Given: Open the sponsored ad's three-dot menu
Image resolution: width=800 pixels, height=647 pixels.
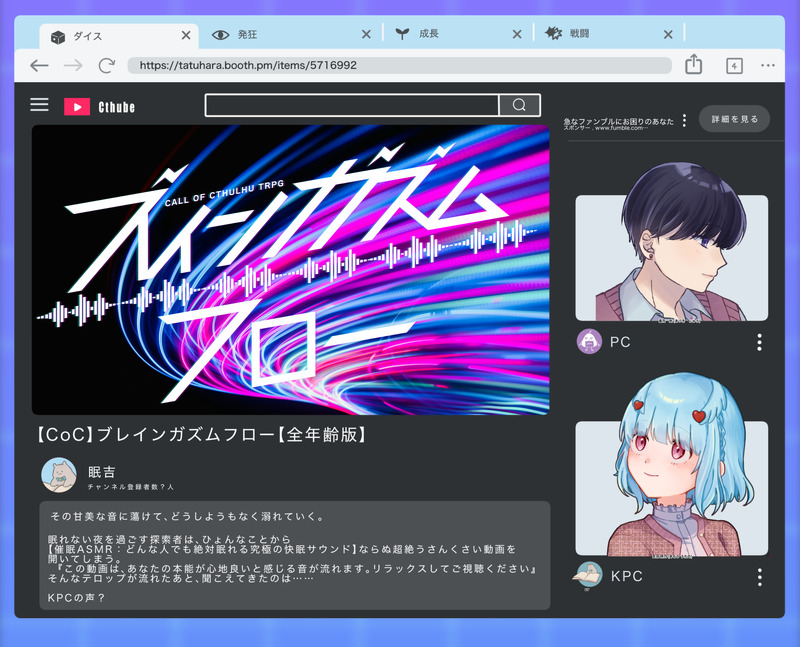Looking at the screenshot, I should [x=684, y=120].
